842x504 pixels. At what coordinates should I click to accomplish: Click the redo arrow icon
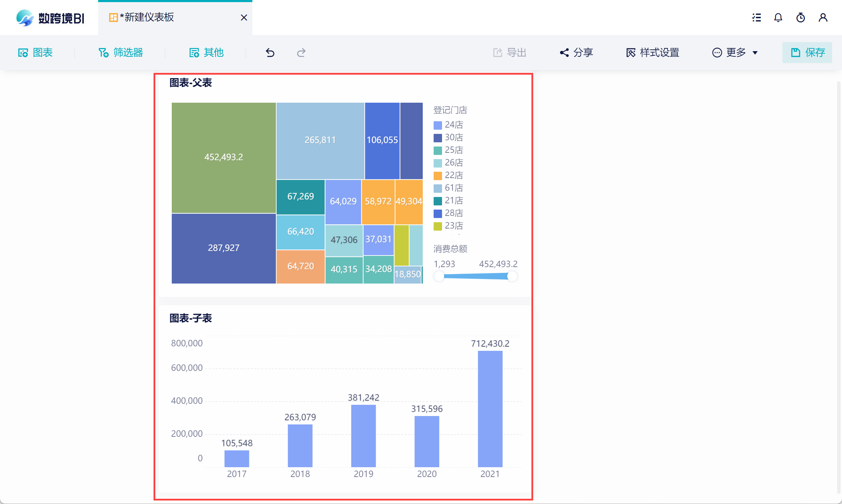pyautogui.click(x=301, y=53)
